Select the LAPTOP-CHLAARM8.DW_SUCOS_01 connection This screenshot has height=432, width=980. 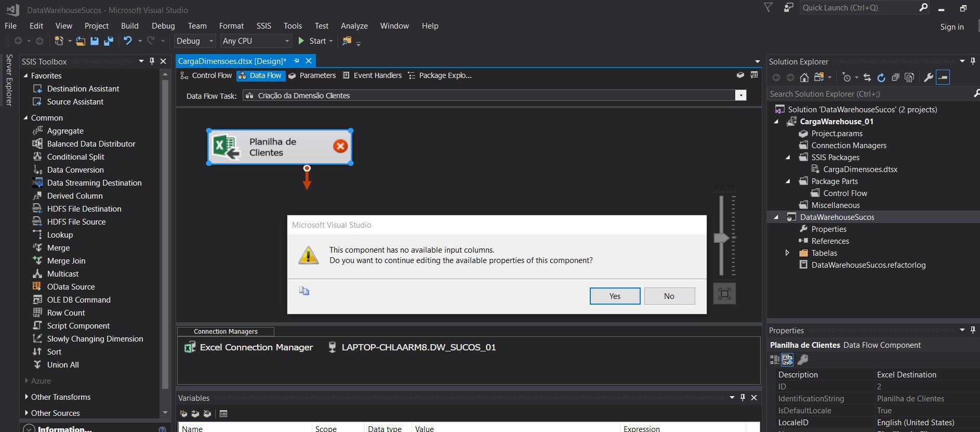[x=412, y=347]
